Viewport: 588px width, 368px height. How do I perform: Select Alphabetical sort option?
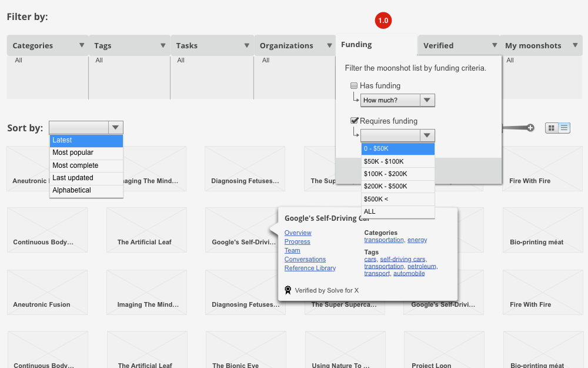pos(86,190)
